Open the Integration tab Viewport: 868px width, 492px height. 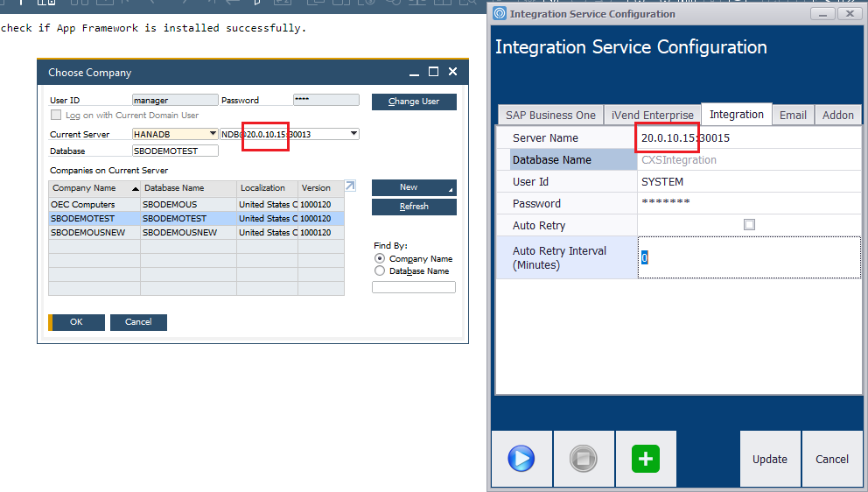[x=736, y=114]
